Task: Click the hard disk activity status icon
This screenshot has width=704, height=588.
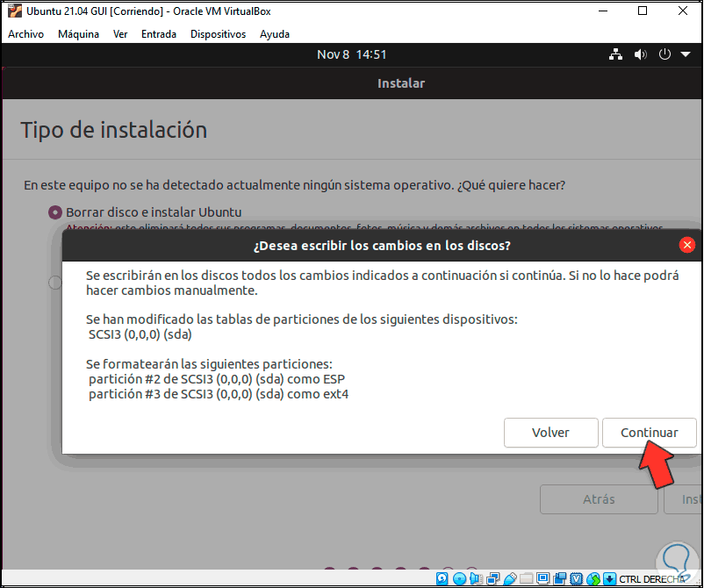Action: tap(442, 578)
